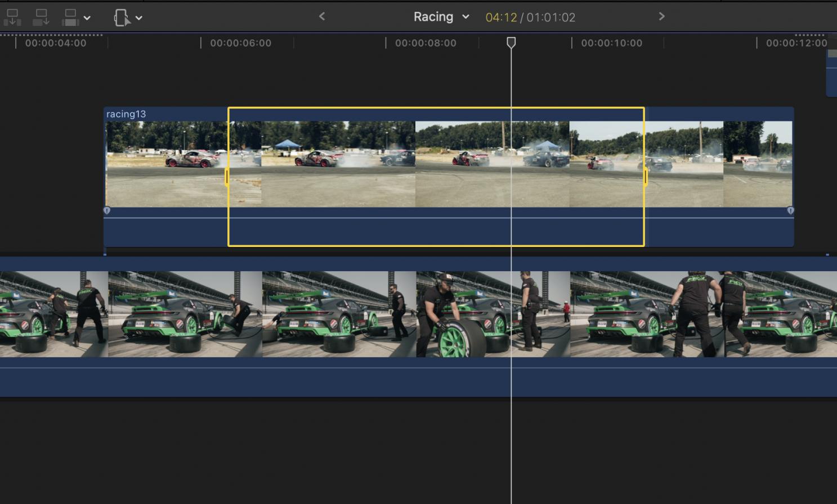Click the insert clip edit icon
The height and width of the screenshot is (504, 837).
click(41, 17)
